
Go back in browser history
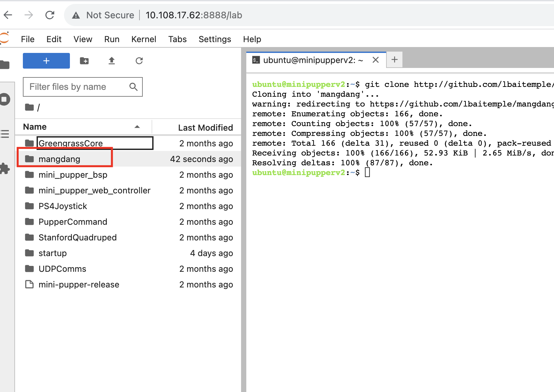point(8,15)
